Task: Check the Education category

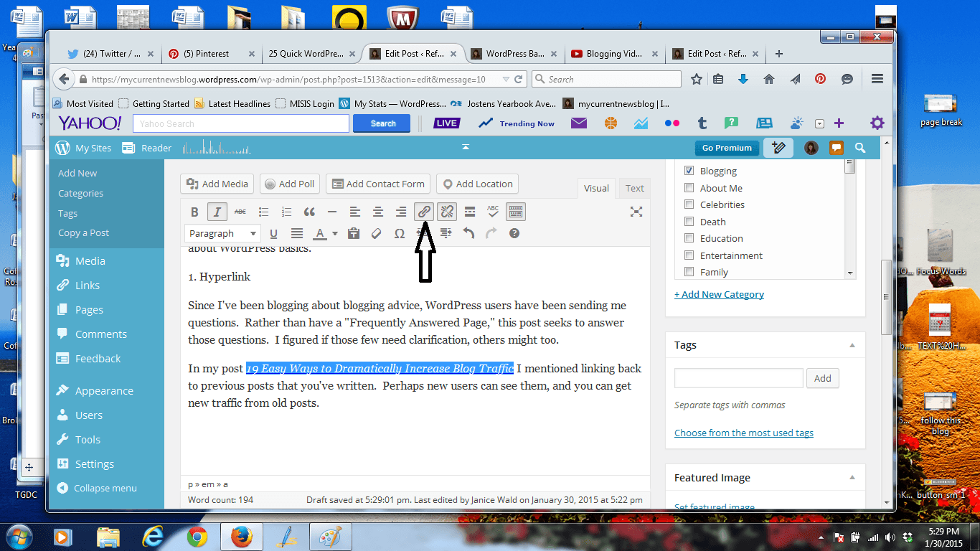Action: [x=689, y=237]
